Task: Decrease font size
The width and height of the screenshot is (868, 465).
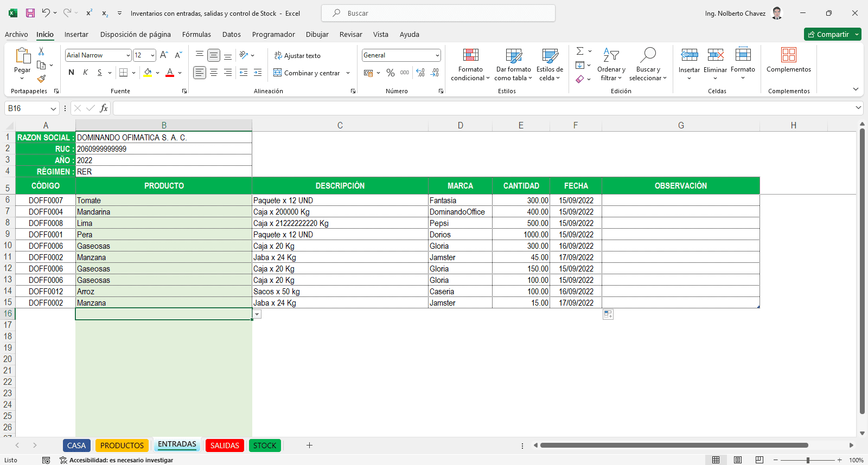Action: click(178, 55)
